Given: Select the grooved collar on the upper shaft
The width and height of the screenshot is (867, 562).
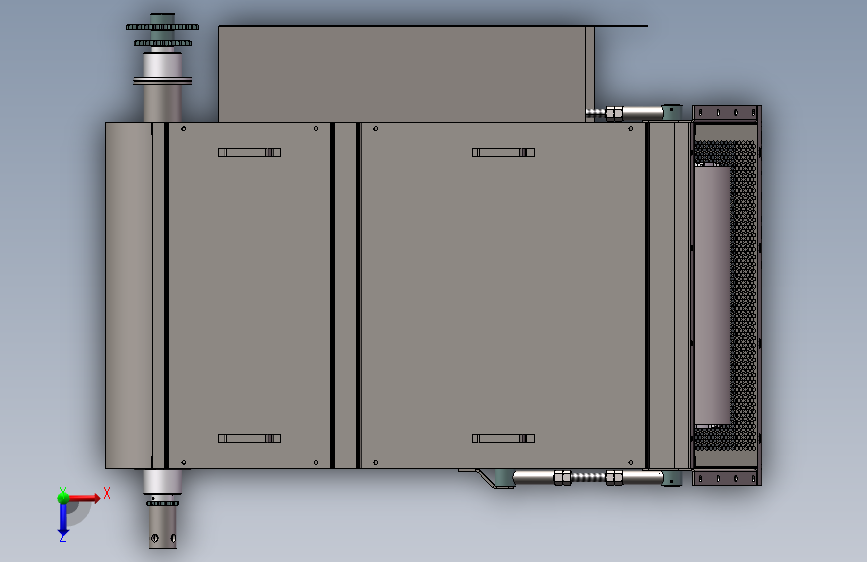Looking at the screenshot, I should click(163, 81).
